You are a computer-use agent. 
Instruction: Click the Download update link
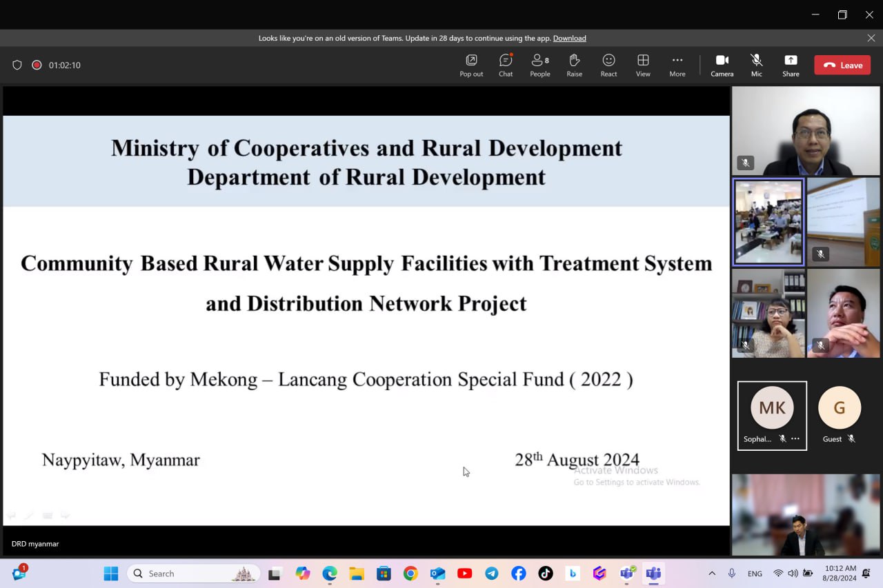coord(569,38)
